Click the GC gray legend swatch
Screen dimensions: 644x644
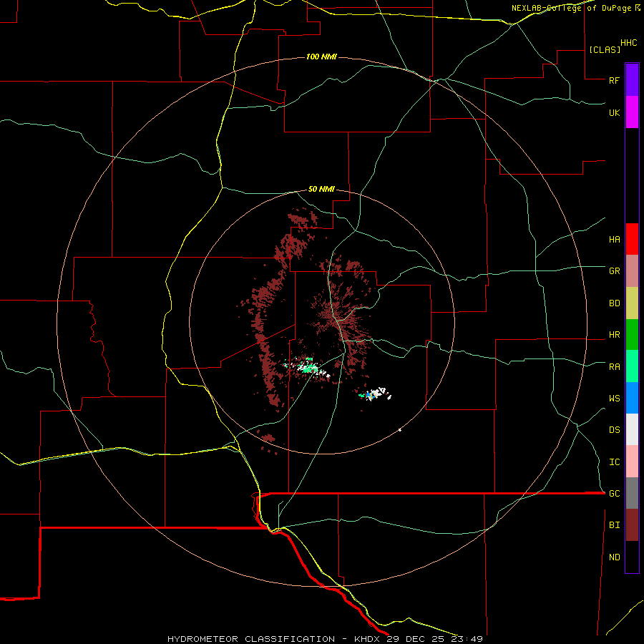click(x=632, y=493)
